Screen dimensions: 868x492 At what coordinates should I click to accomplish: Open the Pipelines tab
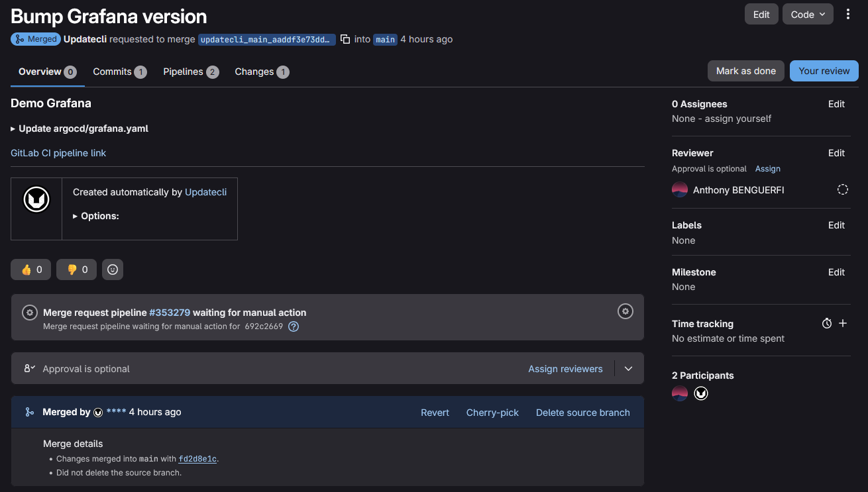pyautogui.click(x=190, y=72)
